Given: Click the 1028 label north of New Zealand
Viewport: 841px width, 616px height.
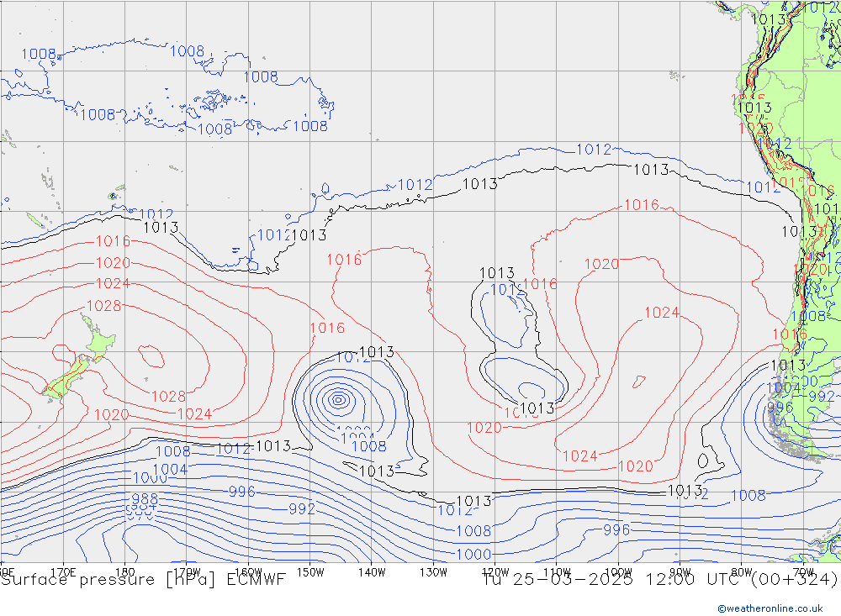Looking at the screenshot, I should (104, 306).
